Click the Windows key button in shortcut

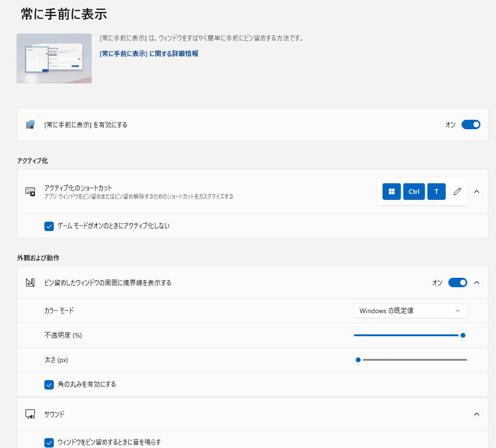click(x=391, y=191)
